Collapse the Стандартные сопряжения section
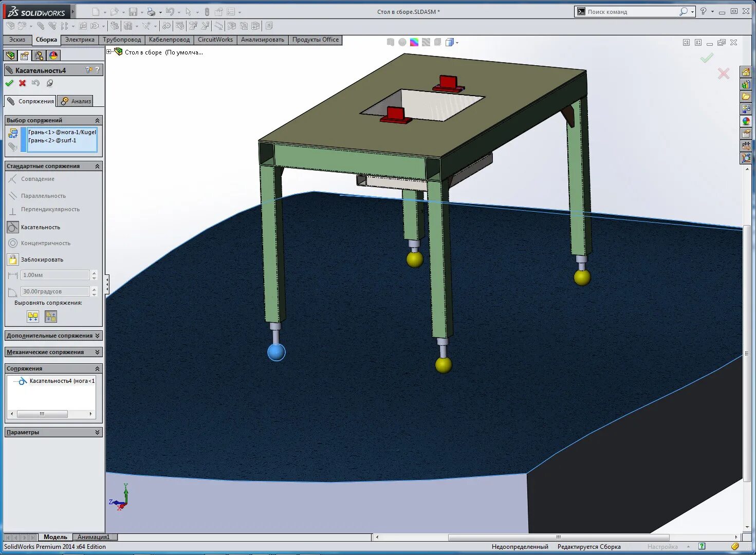This screenshot has height=555, width=756. pyautogui.click(x=97, y=165)
